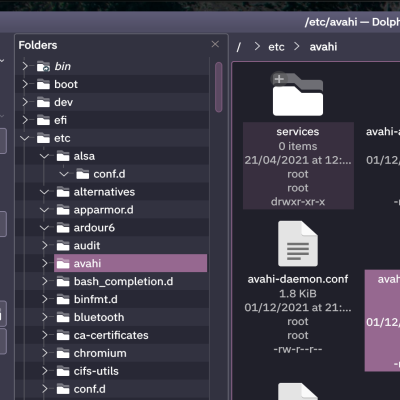Viewport: 400px width, 400px height.
Task: Select bash_completion.d tree row label
Action: point(123,282)
